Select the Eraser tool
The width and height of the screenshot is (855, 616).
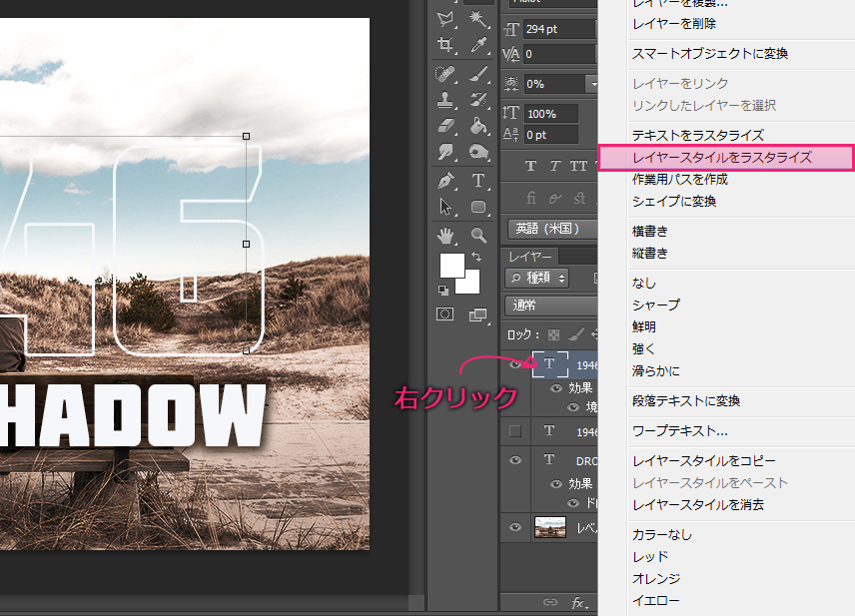(445, 125)
